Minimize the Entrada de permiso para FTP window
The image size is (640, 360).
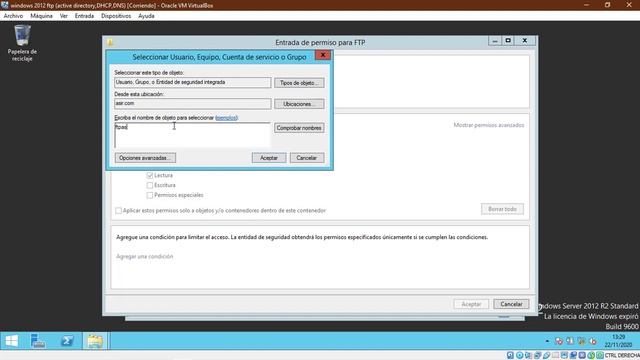pos(495,40)
